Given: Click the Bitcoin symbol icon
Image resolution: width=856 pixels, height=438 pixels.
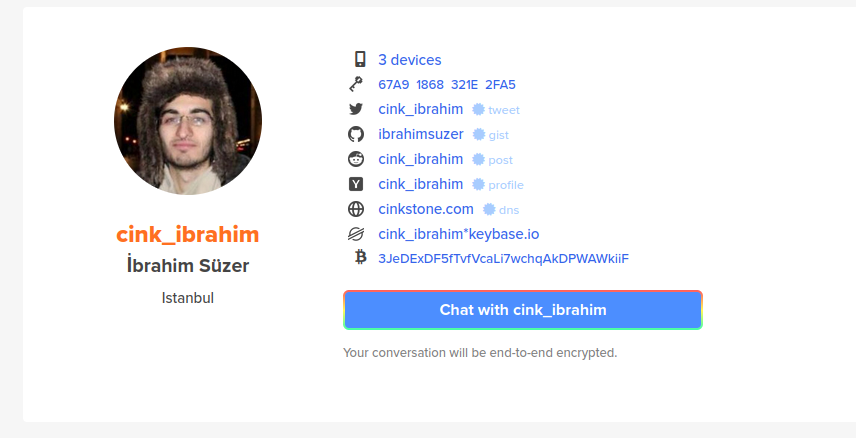Looking at the screenshot, I should click(360, 257).
